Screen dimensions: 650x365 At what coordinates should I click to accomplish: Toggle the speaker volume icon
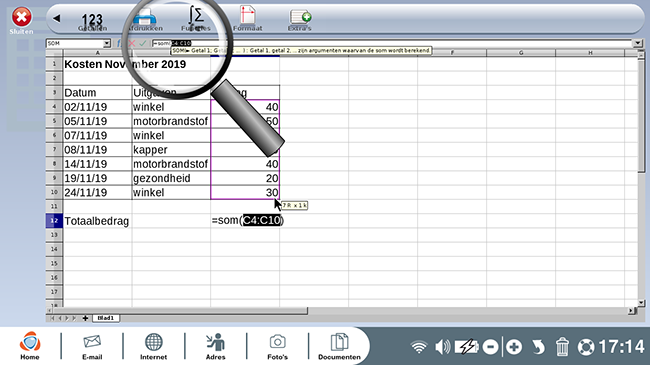442,347
